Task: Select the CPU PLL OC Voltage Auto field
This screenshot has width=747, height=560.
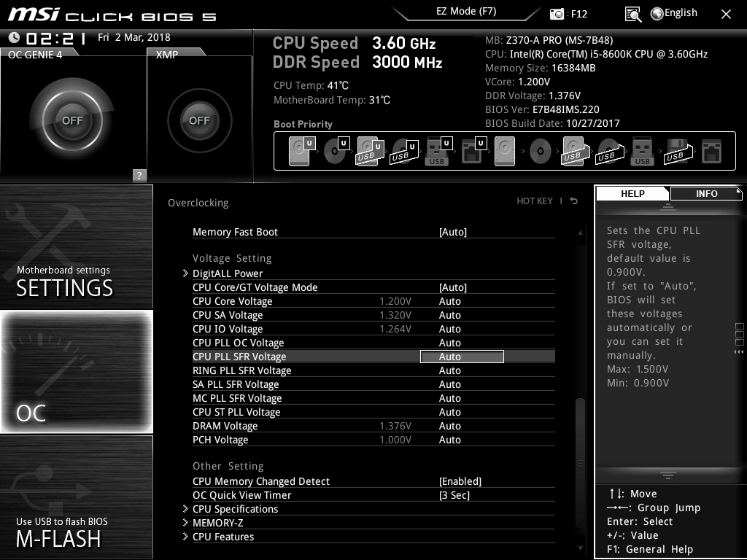Action: click(449, 343)
